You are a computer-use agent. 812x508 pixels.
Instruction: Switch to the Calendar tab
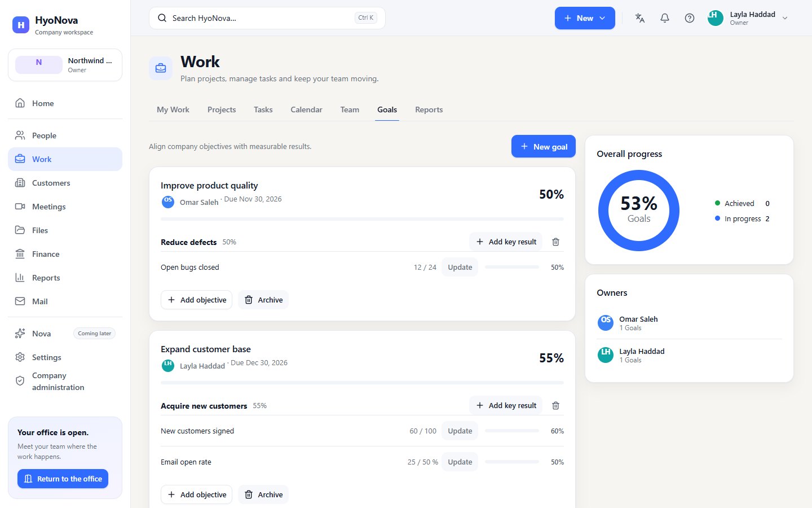307,110
